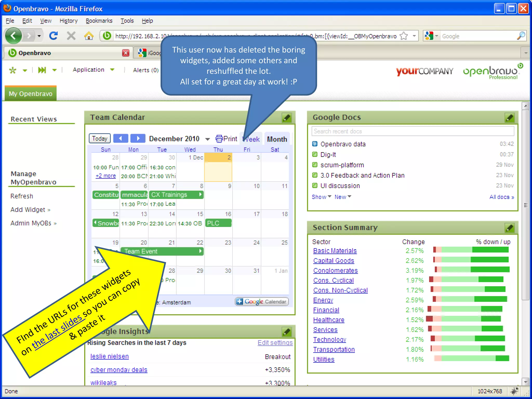Click the page vertical scrollbar thumb
The width and height of the screenshot is (532, 399).
pyautogui.click(x=526, y=205)
